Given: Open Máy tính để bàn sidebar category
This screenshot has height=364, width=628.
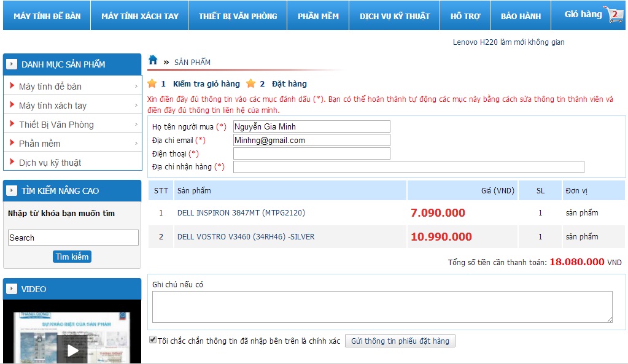Looking at the screenshot, I should coord(50,87).
